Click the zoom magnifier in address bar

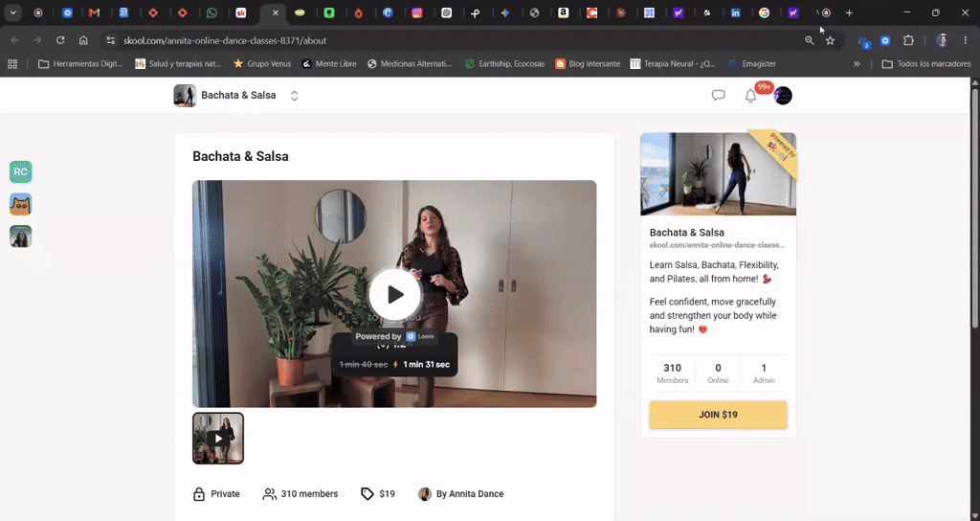(810, 40)
